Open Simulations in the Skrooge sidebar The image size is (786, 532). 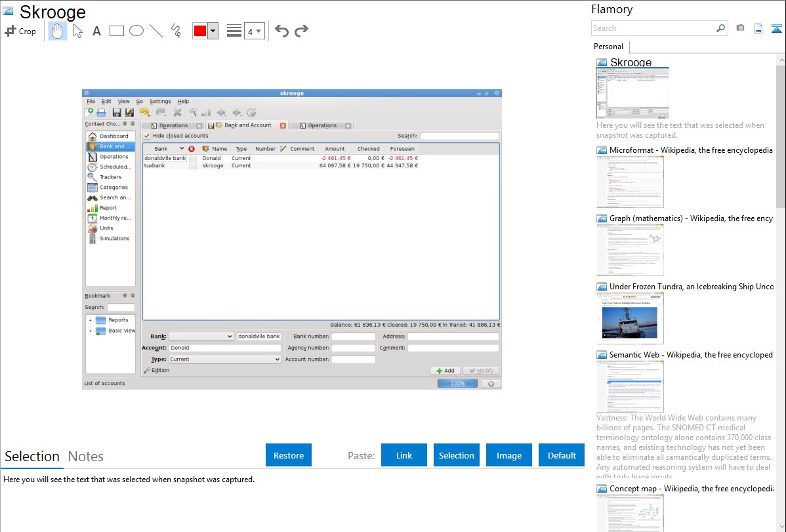pos(110,238)
